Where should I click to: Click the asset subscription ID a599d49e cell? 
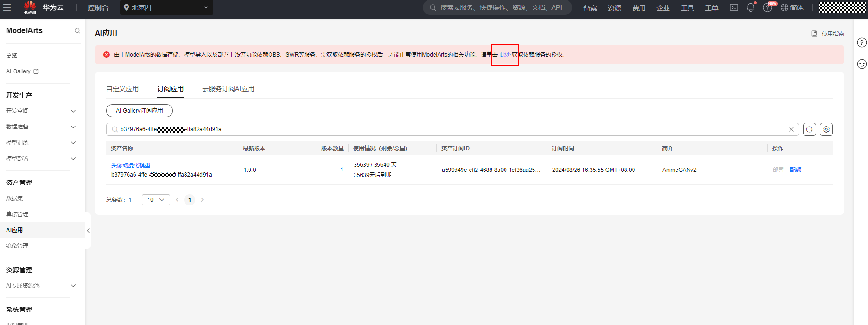(x=491, y=170)
